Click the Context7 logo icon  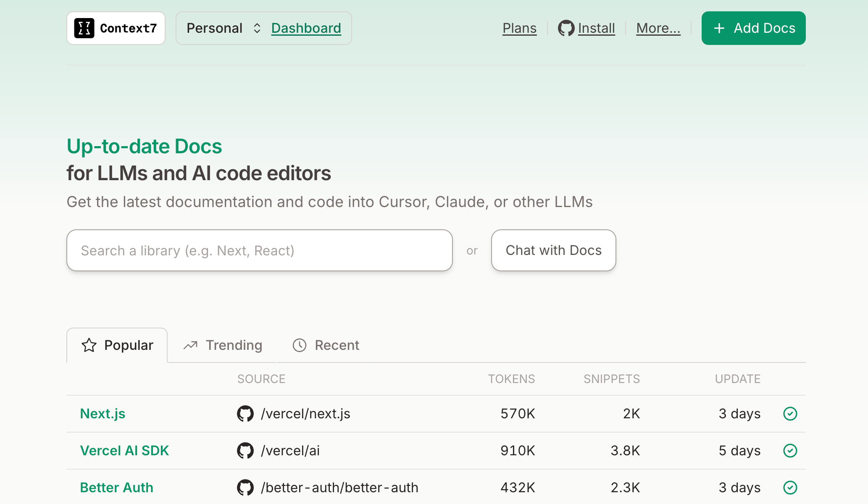click(84, 28)
